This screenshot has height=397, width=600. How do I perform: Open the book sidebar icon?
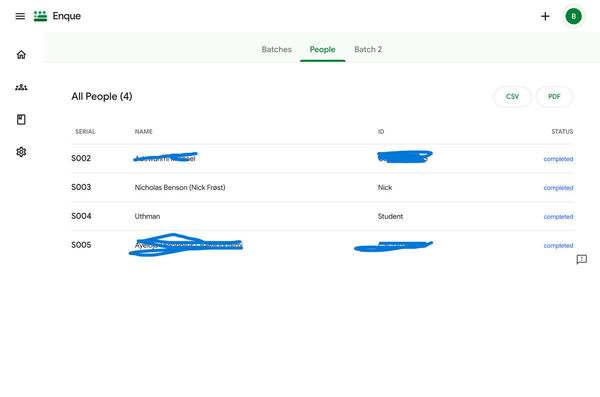pos(21,119)
